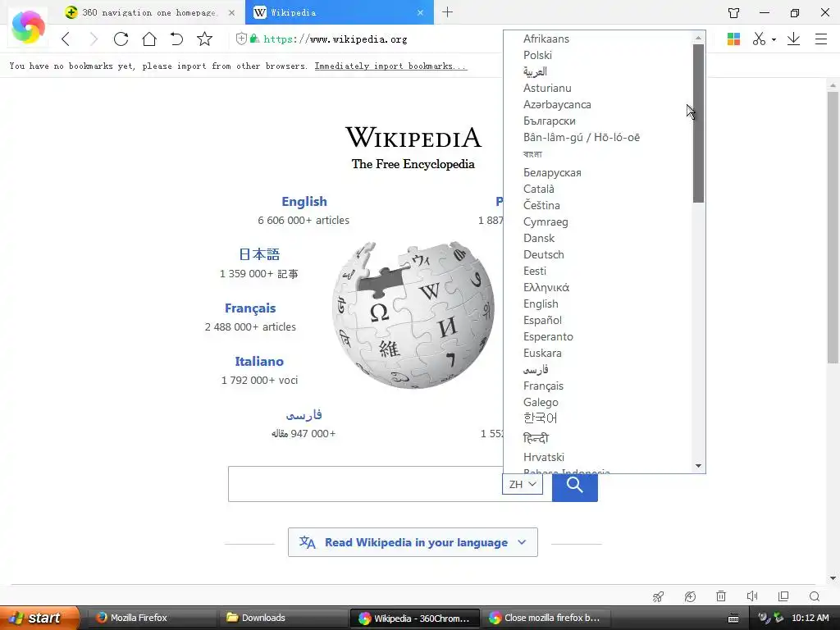Viewport: 840px width, 630px height.
Task: Pick Català from the language list
Action: pos(538,189)
